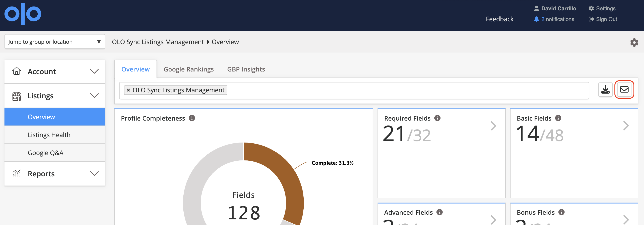
Task: Switch to the Google Rankings tab
Action: point(189,69)
